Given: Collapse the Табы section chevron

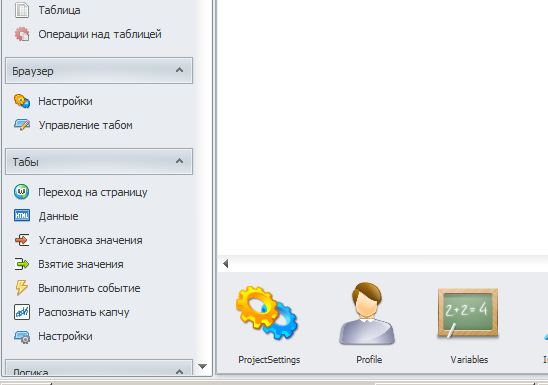Looking at the screenshot, I should pos(179,161).
